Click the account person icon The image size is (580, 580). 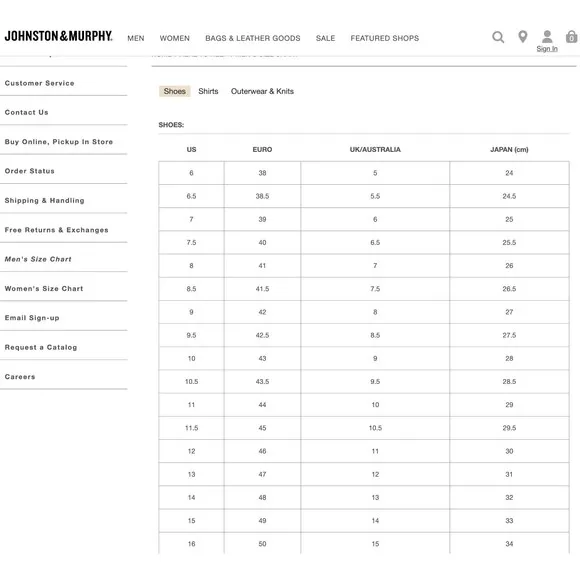click(x=547, y=37)
